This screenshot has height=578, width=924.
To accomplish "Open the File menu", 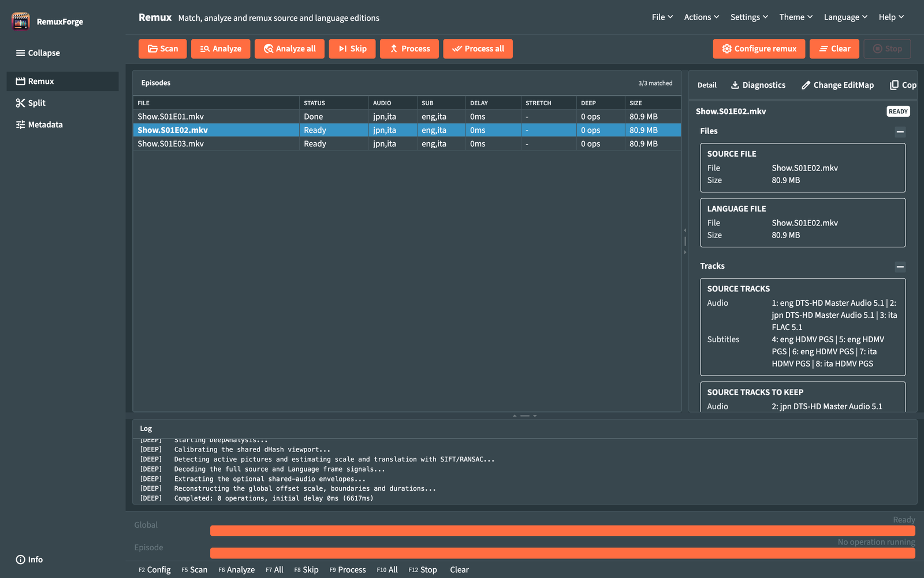I will [x=662, y=17].
